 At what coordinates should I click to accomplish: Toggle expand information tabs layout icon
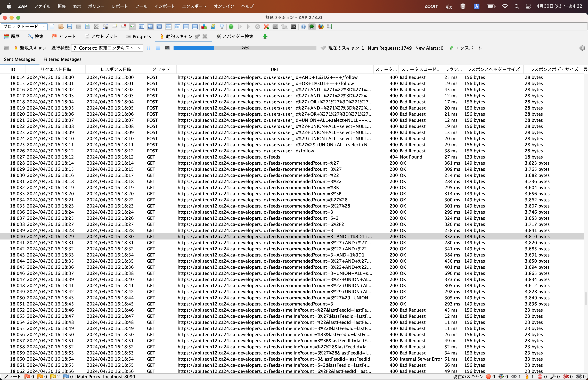pos(150,27)
